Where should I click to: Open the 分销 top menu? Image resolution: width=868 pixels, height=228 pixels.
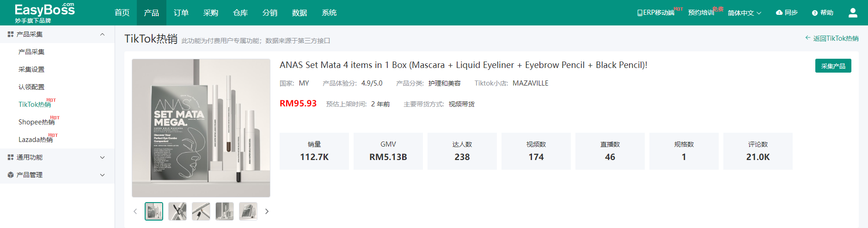point(270,12)
